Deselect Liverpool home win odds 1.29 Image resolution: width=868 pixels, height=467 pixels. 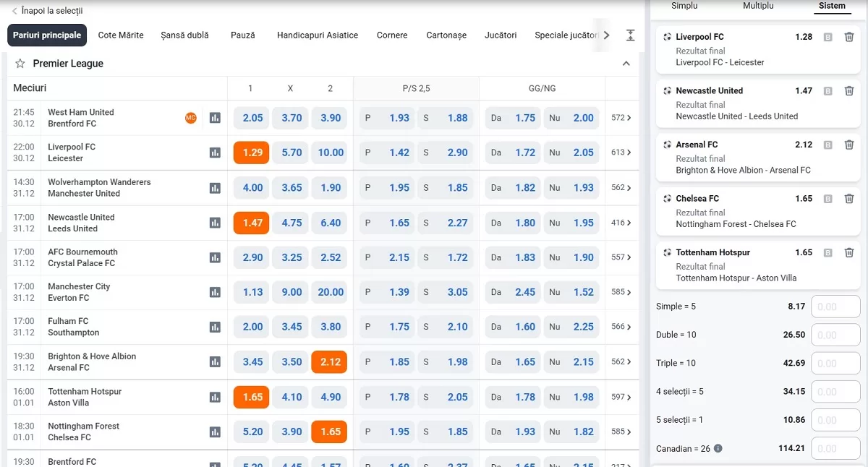[x=252, y=153]
